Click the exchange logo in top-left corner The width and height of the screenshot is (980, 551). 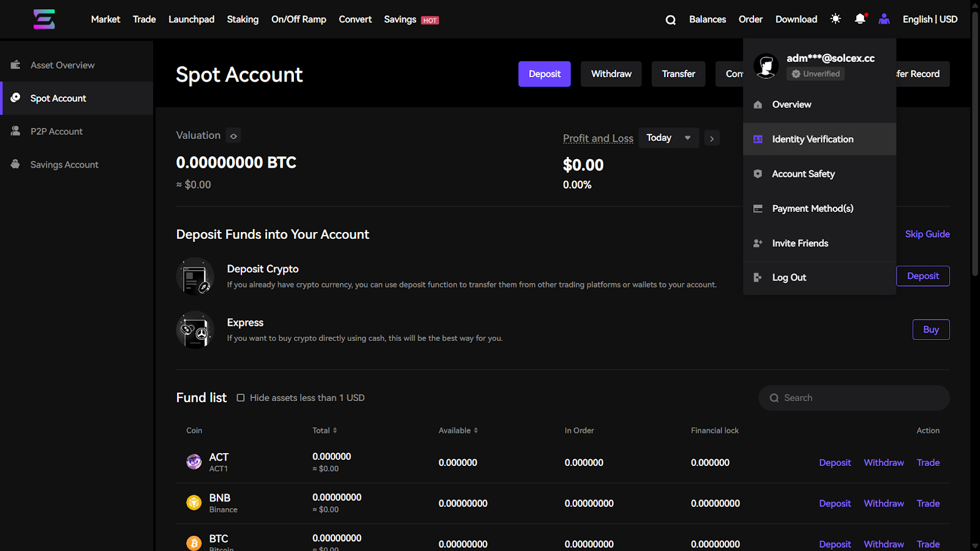click(44, 19)
